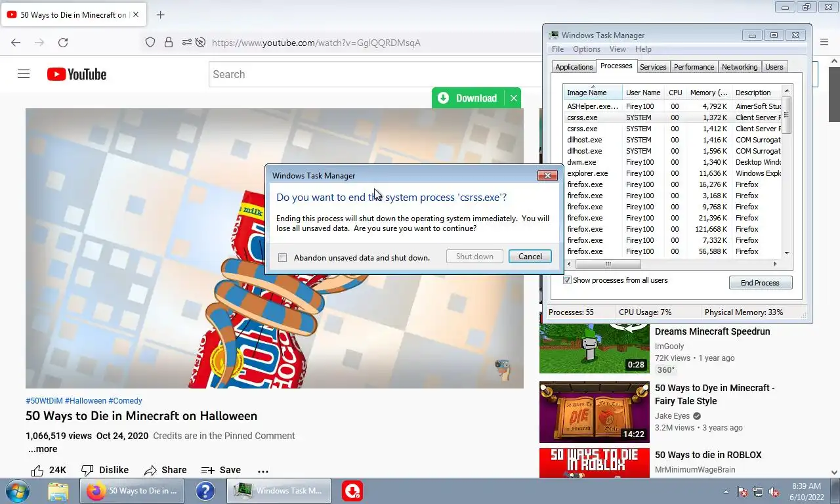Click the network tray icon
Image resolution: width=840 pixels, height=504 pixels.
tap(758, 492)
